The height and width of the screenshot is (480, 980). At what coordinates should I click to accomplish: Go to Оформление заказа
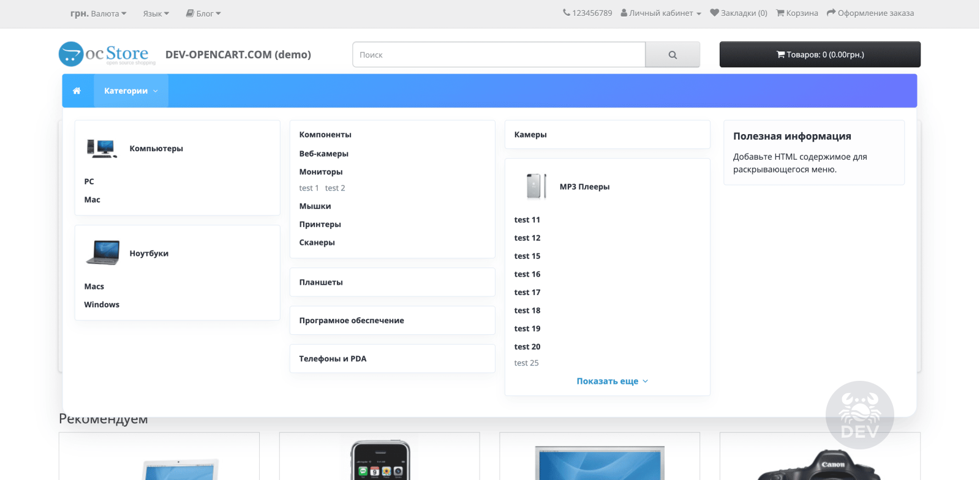870,13
